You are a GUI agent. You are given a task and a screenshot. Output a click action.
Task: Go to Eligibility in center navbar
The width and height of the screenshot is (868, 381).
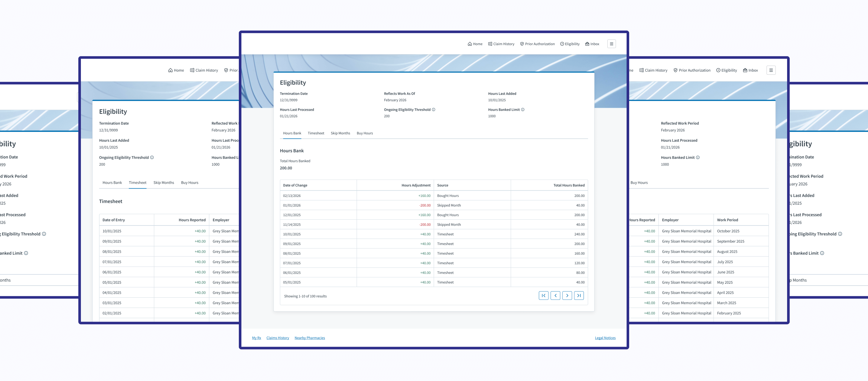point(569,44)
